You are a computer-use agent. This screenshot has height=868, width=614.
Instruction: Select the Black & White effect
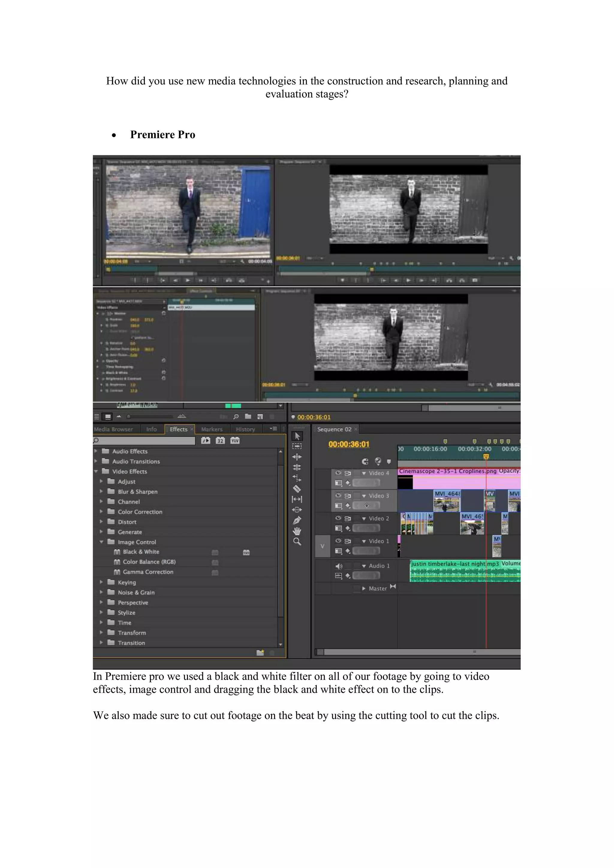[141, 552]
